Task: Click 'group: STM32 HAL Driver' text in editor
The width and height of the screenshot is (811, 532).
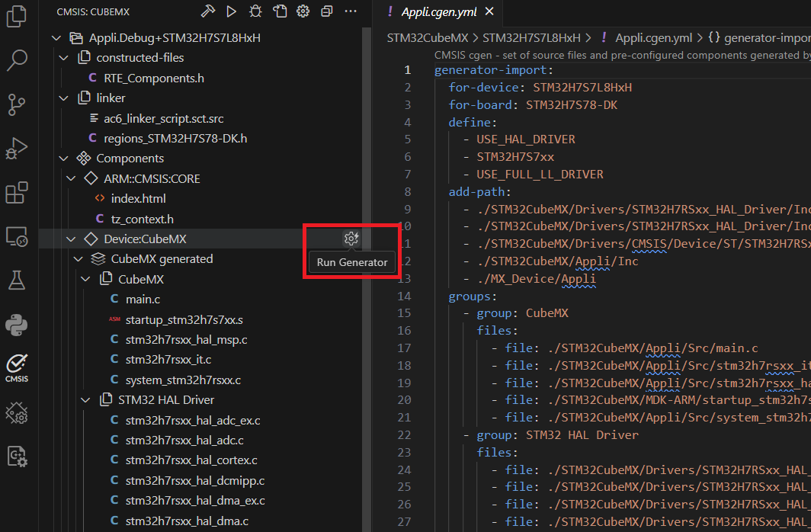Action: point(557,434)
